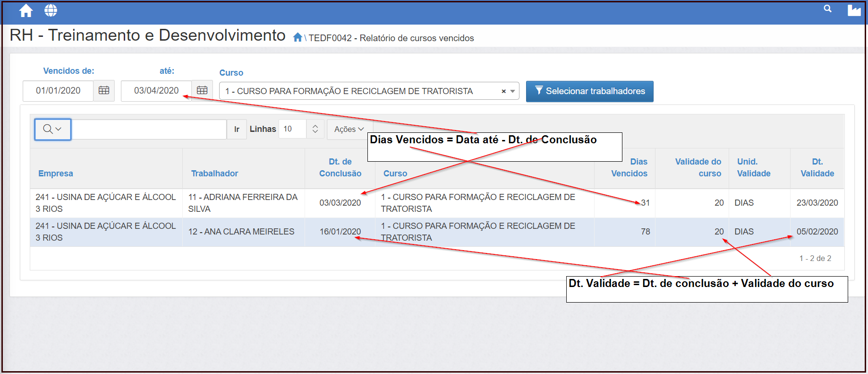The width and height of the screenshot is (868, 374).
Task: Open calendar picker for até date
Action: click(x=202, y=90)
